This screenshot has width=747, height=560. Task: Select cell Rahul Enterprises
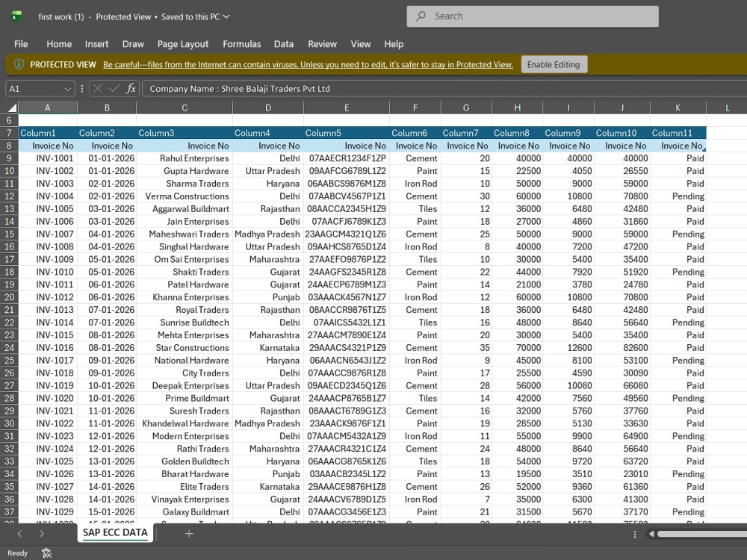tap(185, 158)
